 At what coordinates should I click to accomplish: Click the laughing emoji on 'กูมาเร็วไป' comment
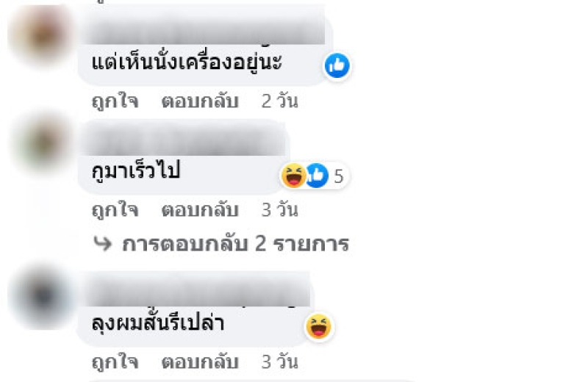[x=293, y=176]
